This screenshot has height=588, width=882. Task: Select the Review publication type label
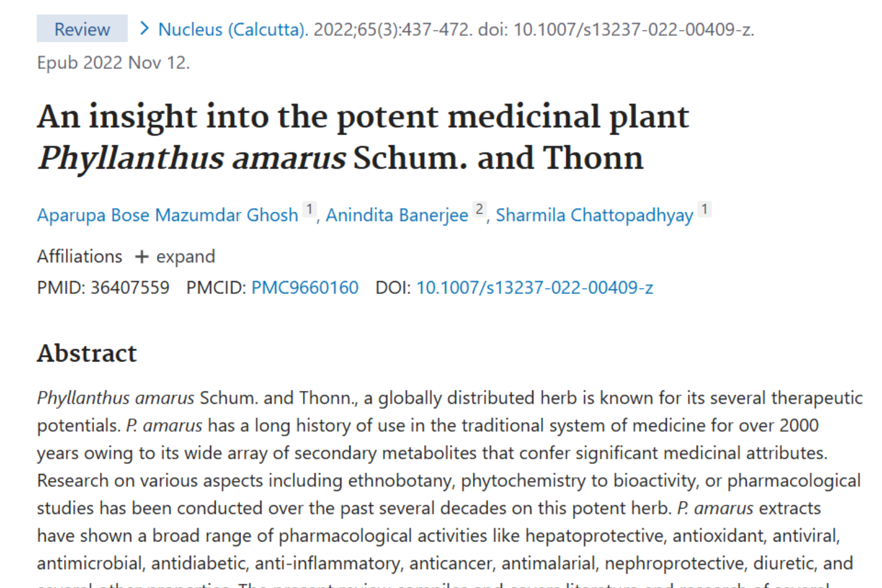tap(82, 29)
